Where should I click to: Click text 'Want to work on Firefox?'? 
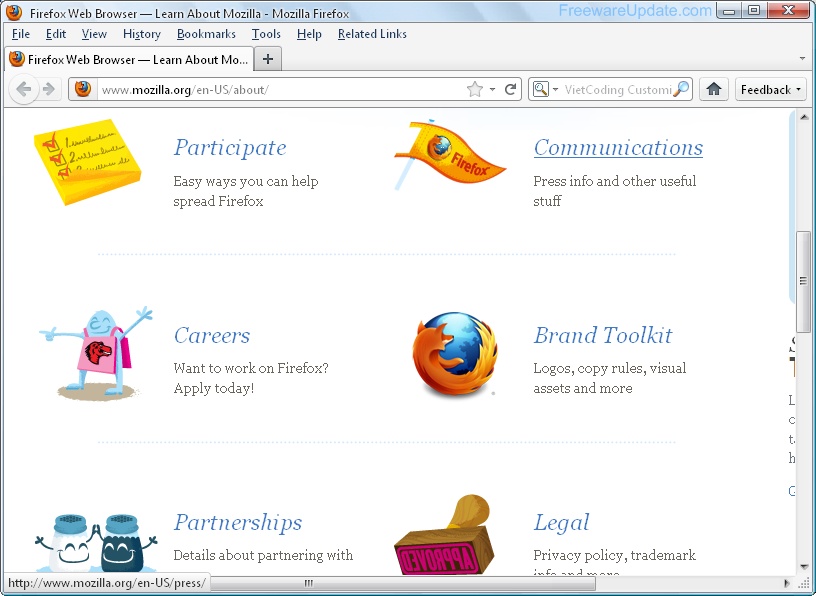(x=251, y=368)
